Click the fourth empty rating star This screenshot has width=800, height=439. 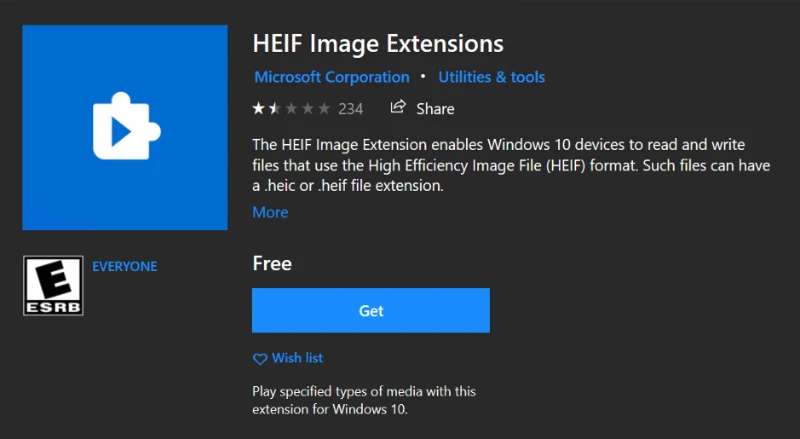(308, 108)
